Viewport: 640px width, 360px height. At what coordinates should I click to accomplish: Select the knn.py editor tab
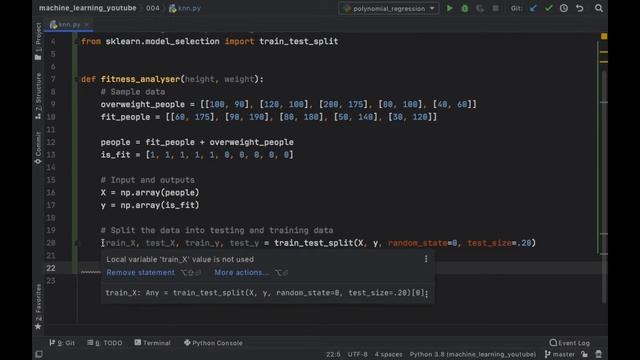coord(69,25)
